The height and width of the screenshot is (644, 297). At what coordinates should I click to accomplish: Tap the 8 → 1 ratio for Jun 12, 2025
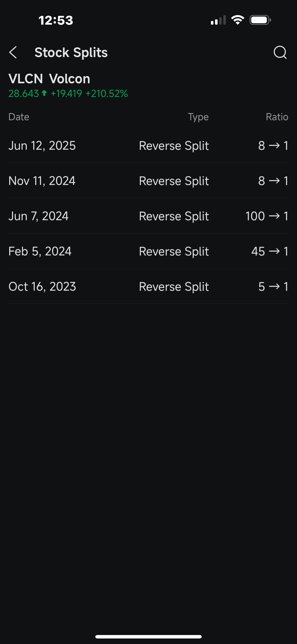click(x=273, y=146)
